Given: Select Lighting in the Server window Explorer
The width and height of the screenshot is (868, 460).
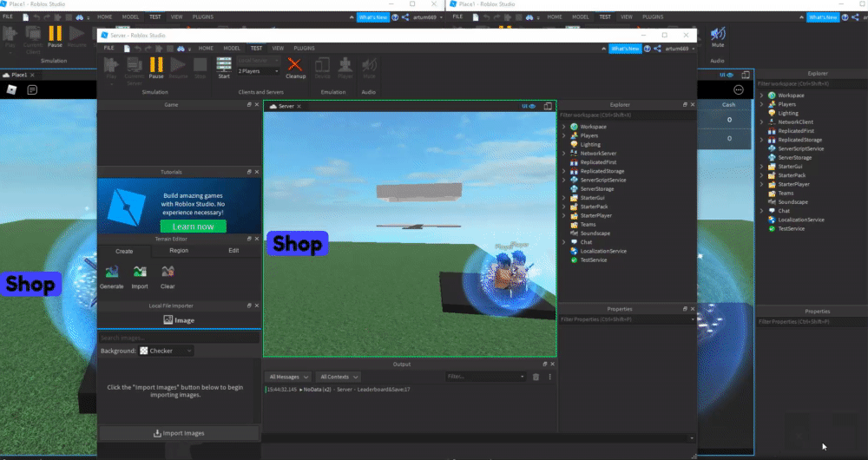Looking at the screenshot, I should point(590,144).
